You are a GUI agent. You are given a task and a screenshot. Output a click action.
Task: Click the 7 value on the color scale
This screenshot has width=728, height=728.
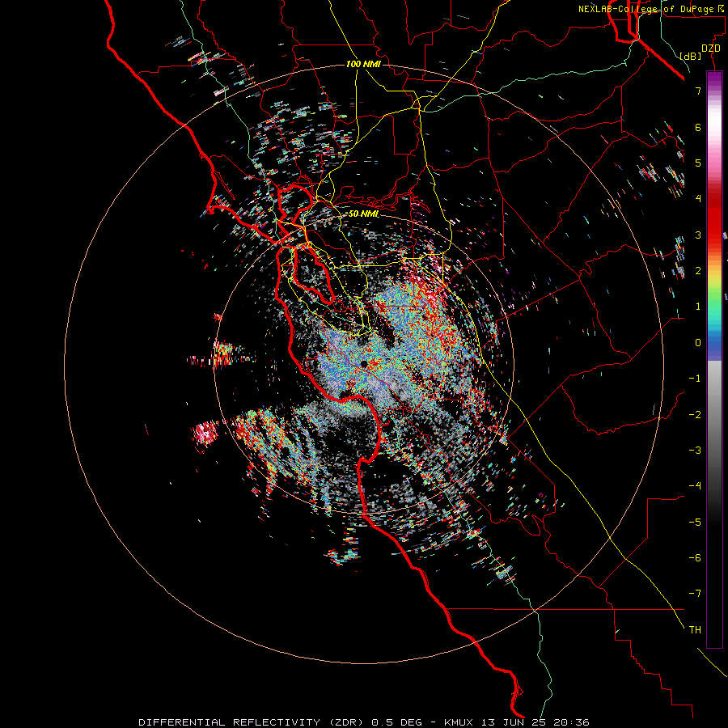[698, 91]
